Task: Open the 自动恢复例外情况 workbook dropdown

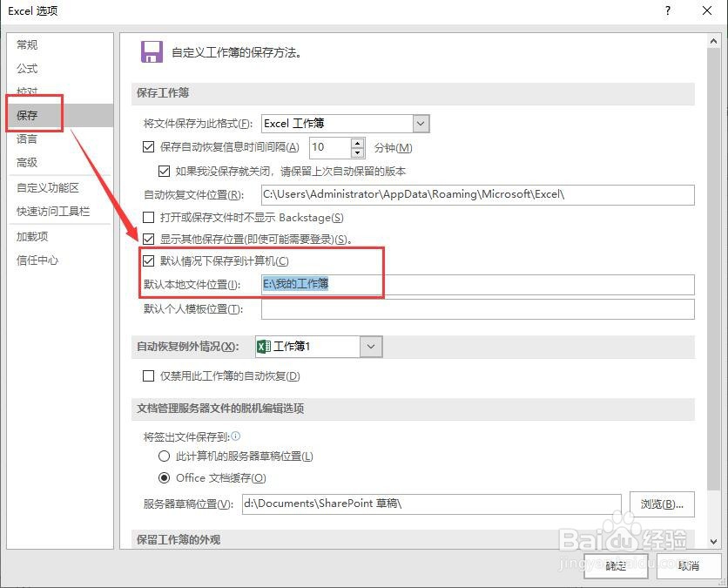Action: click(x=370, y=347)
